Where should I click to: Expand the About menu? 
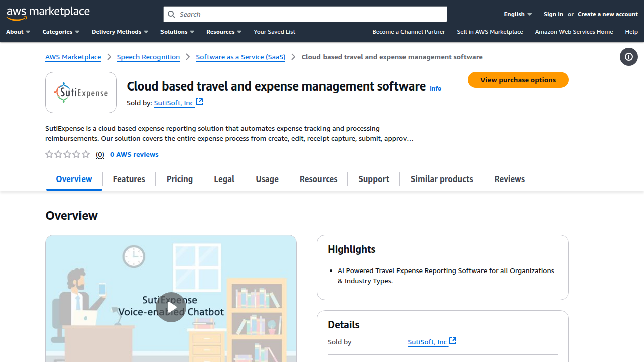click(18, 32)
